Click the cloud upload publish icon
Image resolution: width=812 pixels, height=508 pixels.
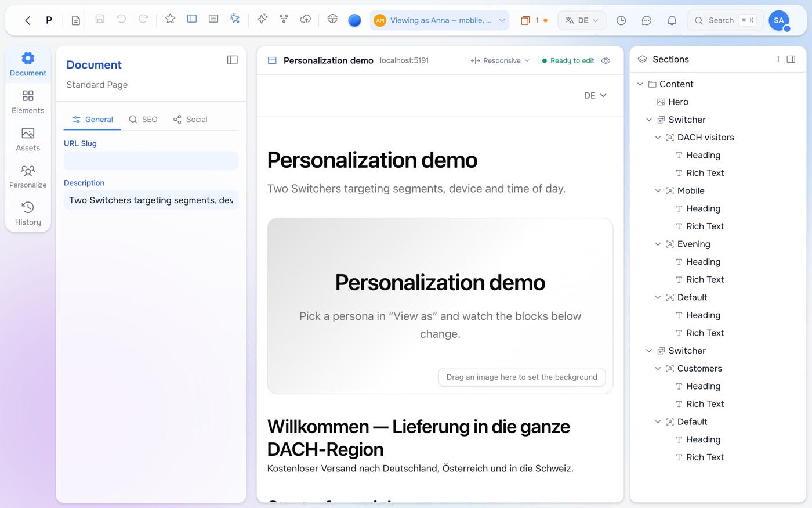coord(305,19)
